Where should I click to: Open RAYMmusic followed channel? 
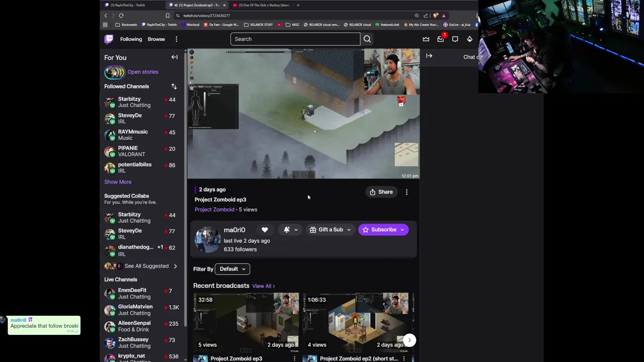141,135
